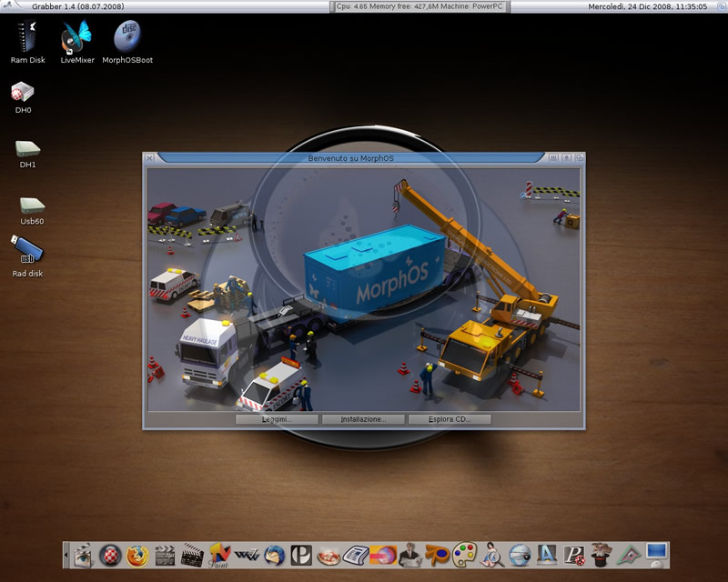Open the black clapperboard dock icon
The image size is (728, 582).
point(192,555)
